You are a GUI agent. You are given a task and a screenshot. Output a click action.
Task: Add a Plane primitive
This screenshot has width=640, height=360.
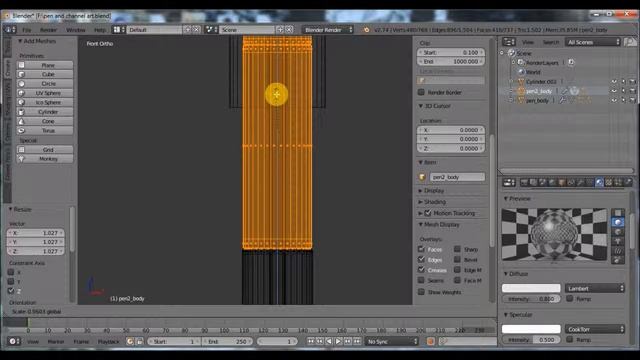[45, 65]
